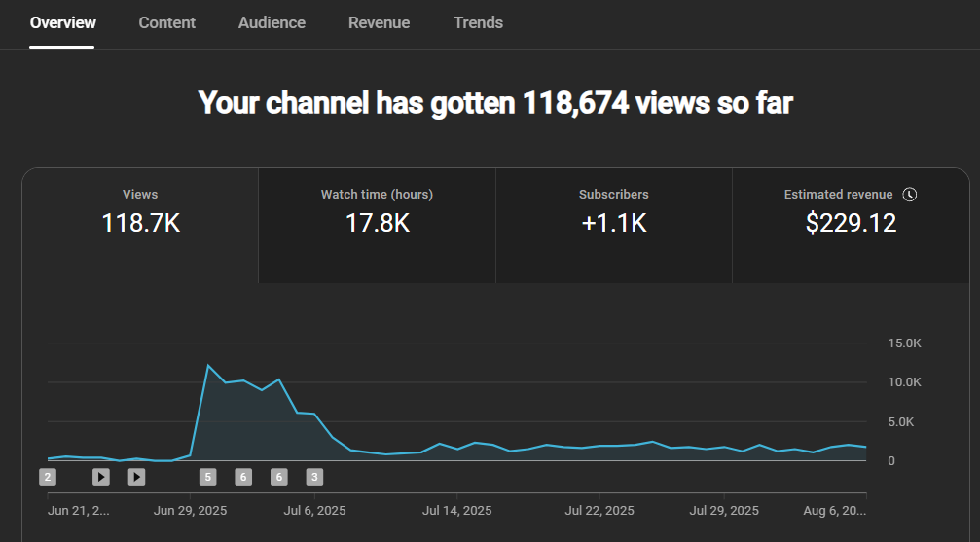980x542 pixels.
Task: Select the Trends tab
Action: tap(478, 22)
